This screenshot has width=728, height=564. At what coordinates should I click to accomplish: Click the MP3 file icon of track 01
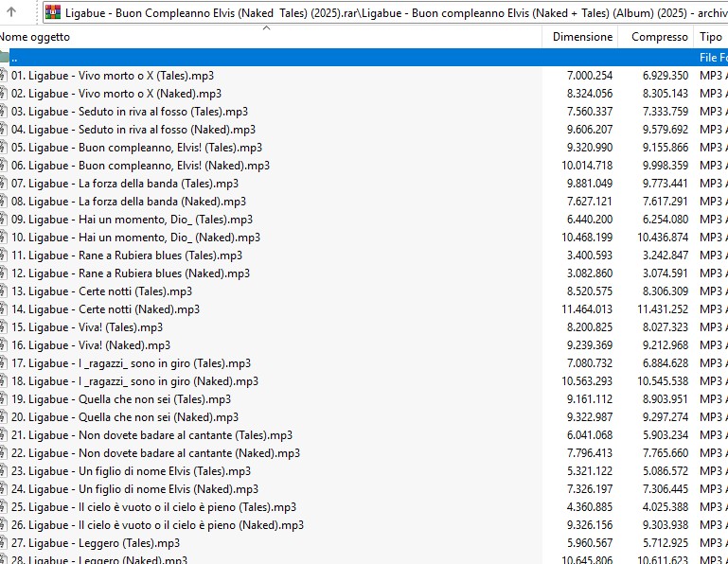click(4, 76)
